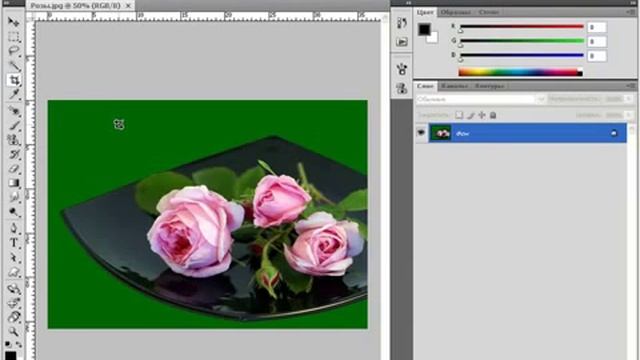Toggle lock image pixels brush icon

coord(471,116)
